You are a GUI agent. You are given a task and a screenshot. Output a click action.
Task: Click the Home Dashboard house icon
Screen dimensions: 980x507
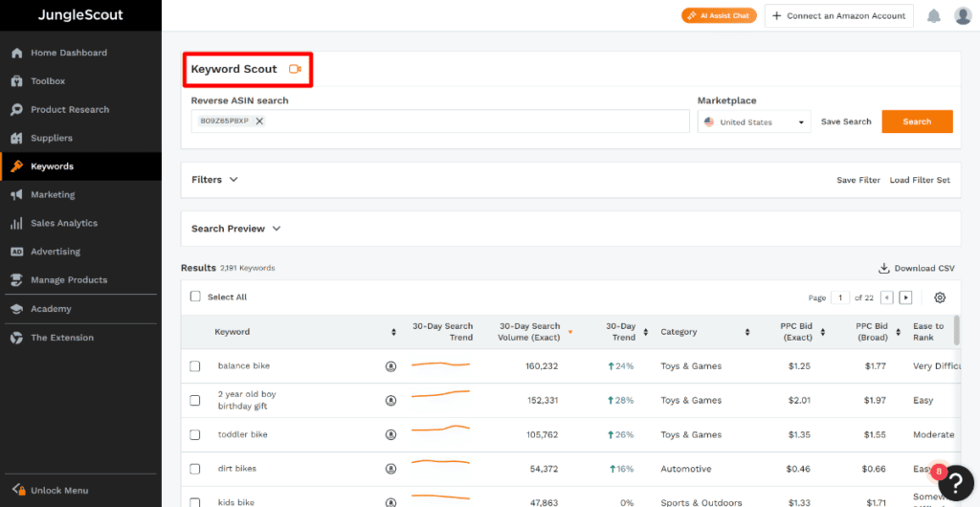coord(17,53)
